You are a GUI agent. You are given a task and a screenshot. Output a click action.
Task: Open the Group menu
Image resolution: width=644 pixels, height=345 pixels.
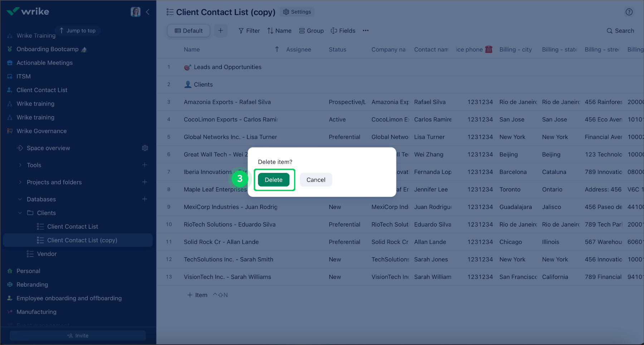(x=311, y=31)
